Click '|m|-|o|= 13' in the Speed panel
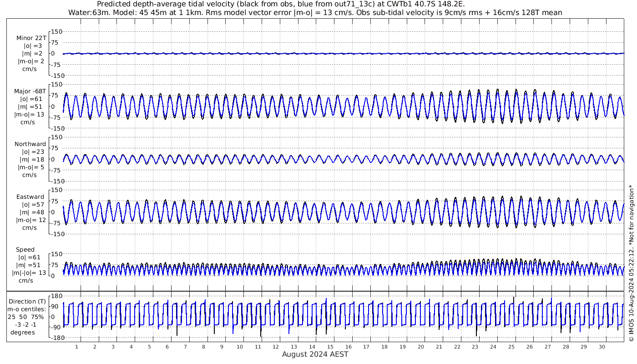 29,273
